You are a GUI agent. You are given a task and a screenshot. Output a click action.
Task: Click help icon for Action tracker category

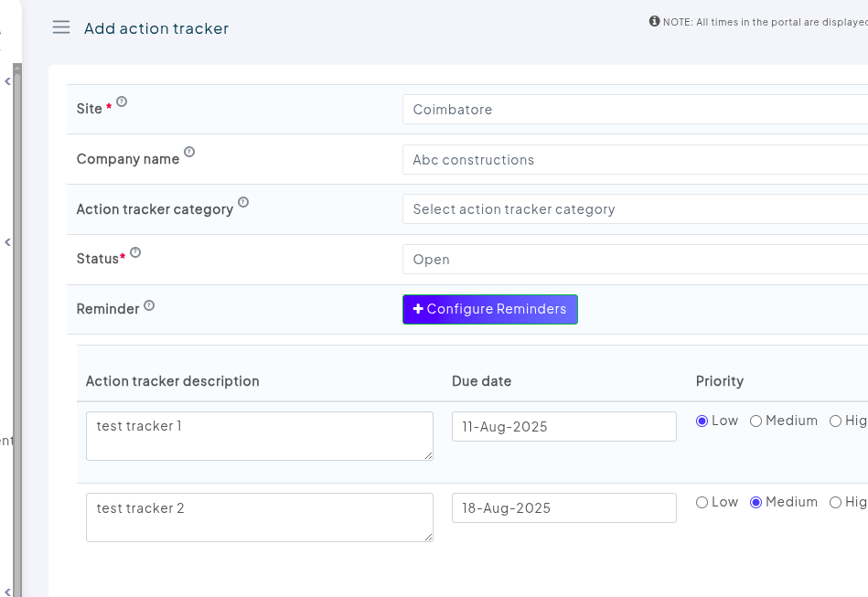coord(243,202)
